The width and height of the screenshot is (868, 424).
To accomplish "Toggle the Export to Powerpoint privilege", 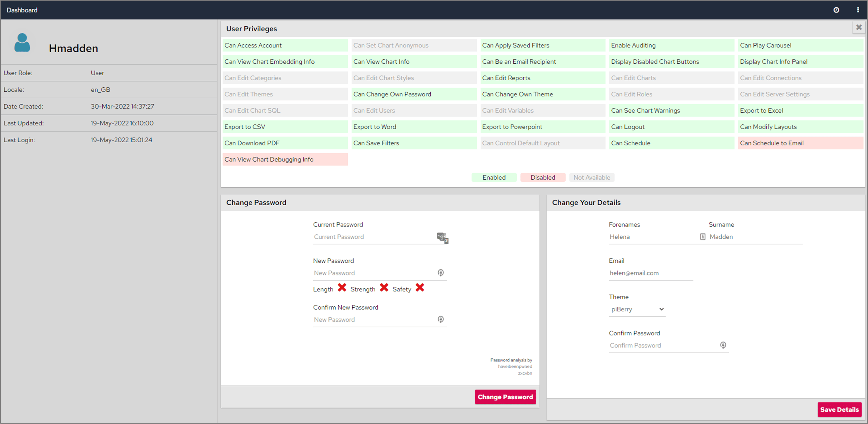I will [x=543, y=127].
